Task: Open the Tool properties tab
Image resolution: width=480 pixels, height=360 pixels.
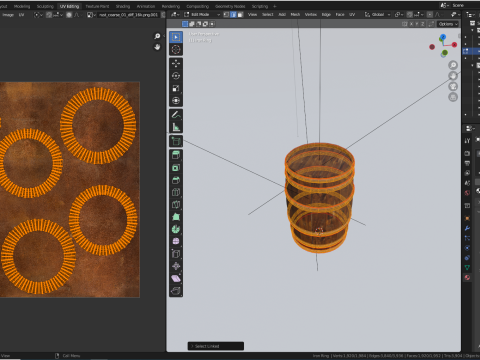Action: point(467,141)
